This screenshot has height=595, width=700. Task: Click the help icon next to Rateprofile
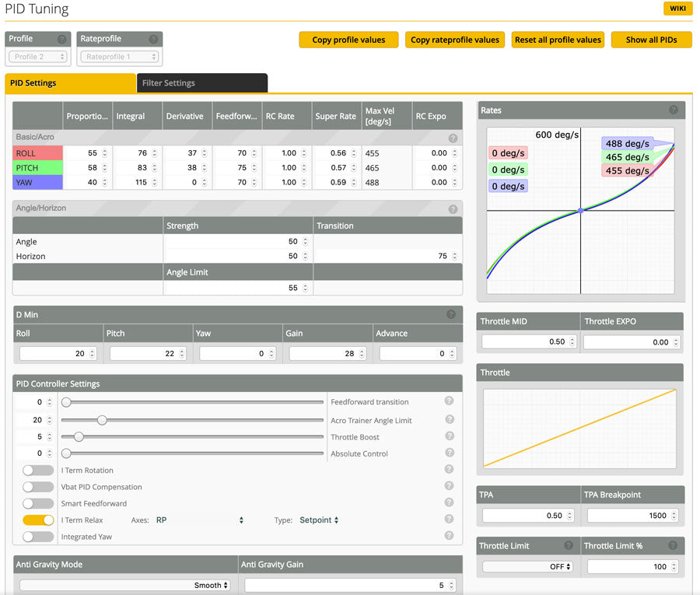(x=153, y=39)
